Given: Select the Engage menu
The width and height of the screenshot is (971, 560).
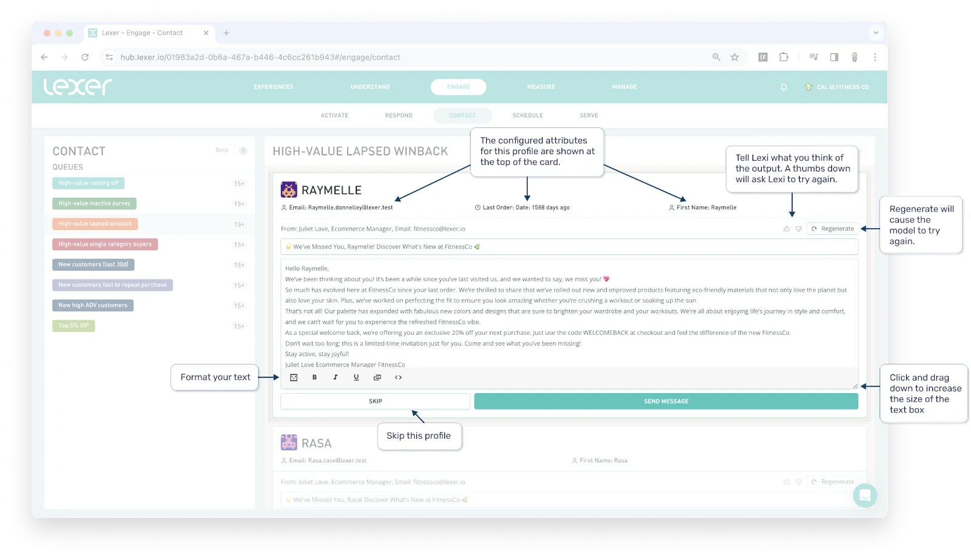Looking at the screenshot, I should pyautogui.click(x=459, y=87).
